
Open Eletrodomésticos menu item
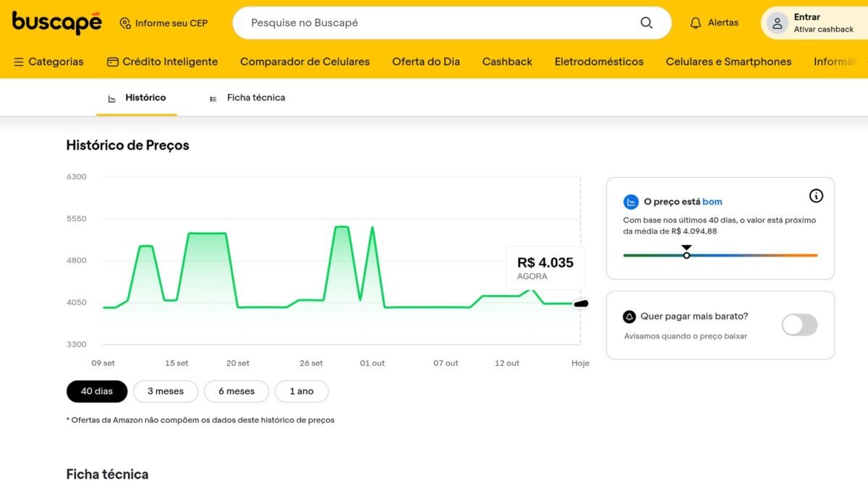(x=599, y=62)
